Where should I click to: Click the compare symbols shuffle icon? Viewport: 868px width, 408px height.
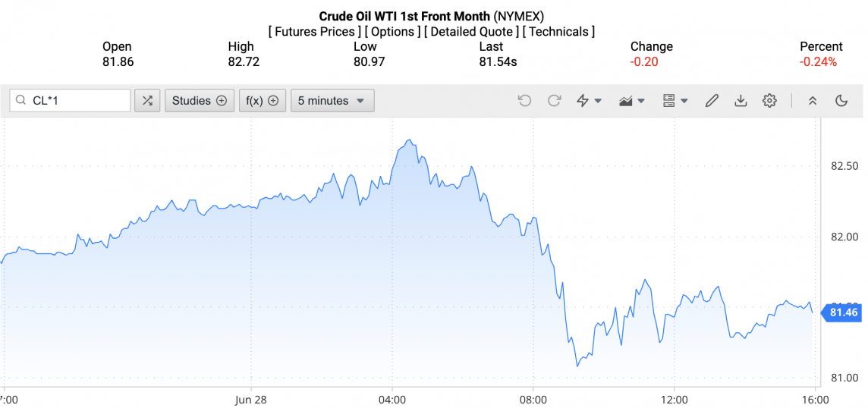(147, 101)
